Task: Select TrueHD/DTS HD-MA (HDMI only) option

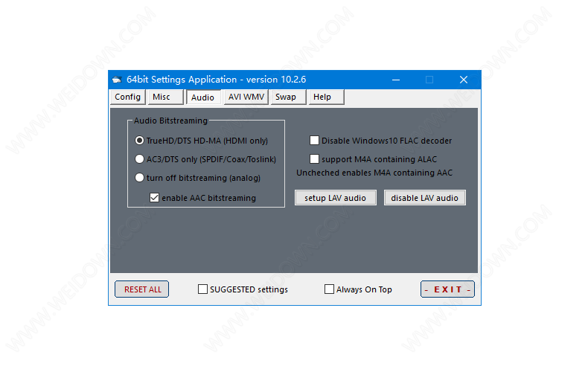Action: (x=139, y=140)
